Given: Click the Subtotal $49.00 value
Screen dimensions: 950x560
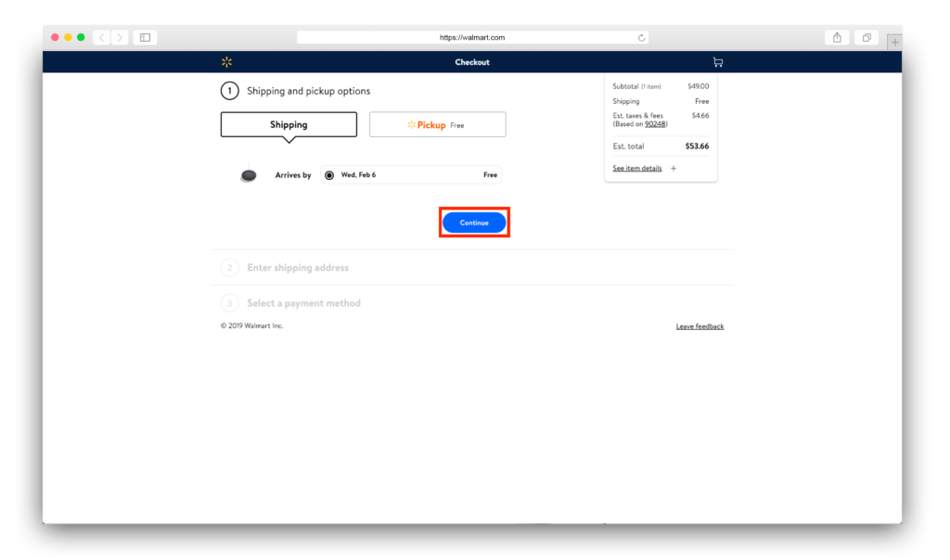Looking at the screenshot, I should (698, 86).
